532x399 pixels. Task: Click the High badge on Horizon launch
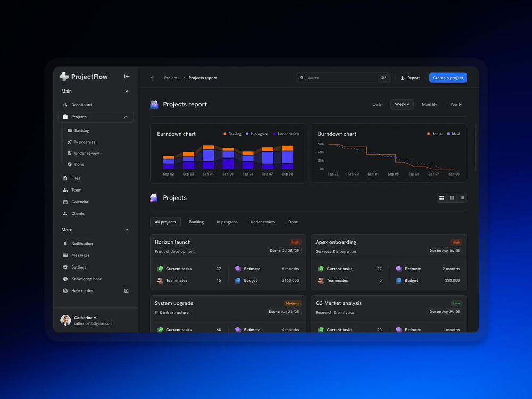295,242
